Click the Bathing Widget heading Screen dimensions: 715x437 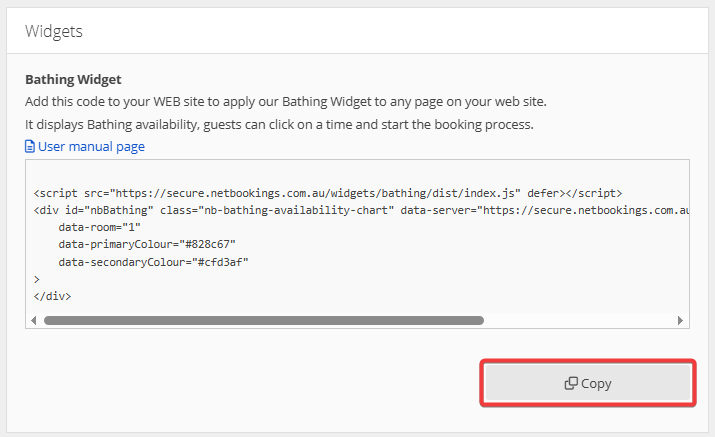(x=73, y=79)
